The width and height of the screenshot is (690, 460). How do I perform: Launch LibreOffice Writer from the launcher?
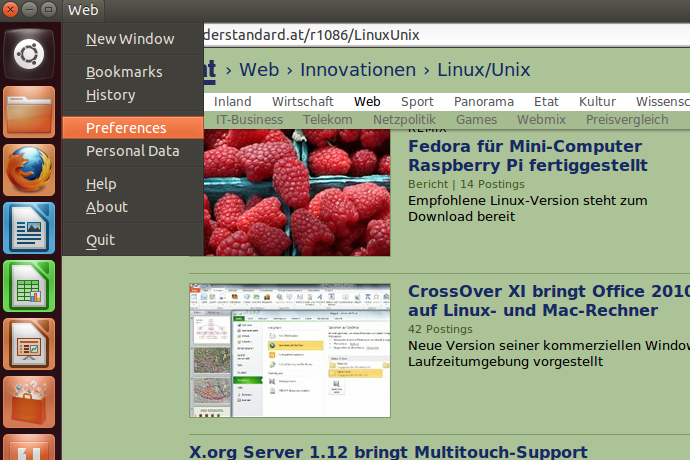28,228
